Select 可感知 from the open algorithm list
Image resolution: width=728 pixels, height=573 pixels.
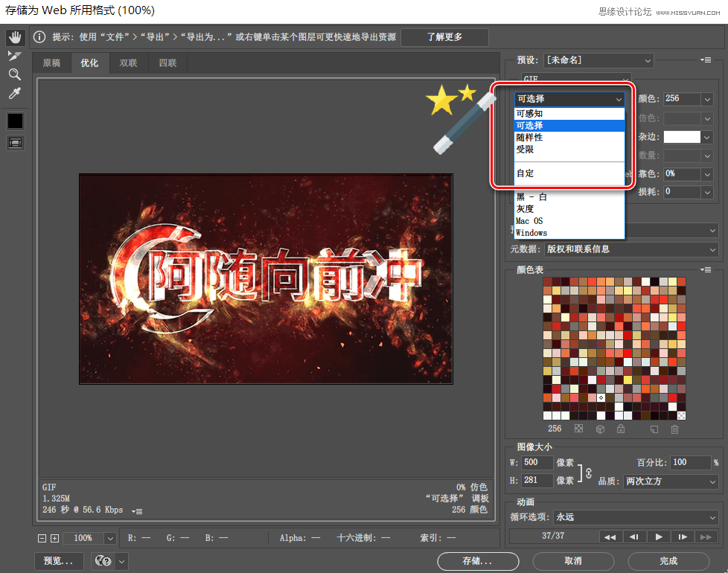coord(530,113)
